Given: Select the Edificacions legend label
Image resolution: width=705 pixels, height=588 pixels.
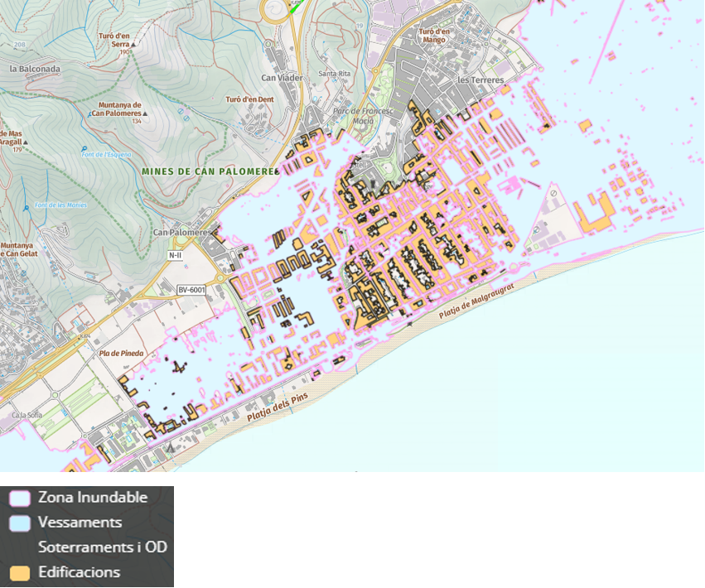Looking at the screenshot, I should pos(79,572).
